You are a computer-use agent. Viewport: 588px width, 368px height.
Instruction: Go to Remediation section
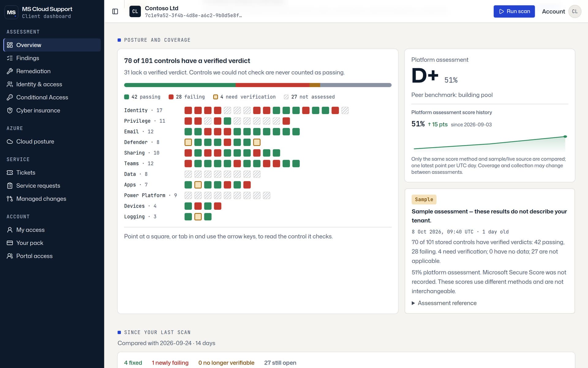(x=52, y=71)
